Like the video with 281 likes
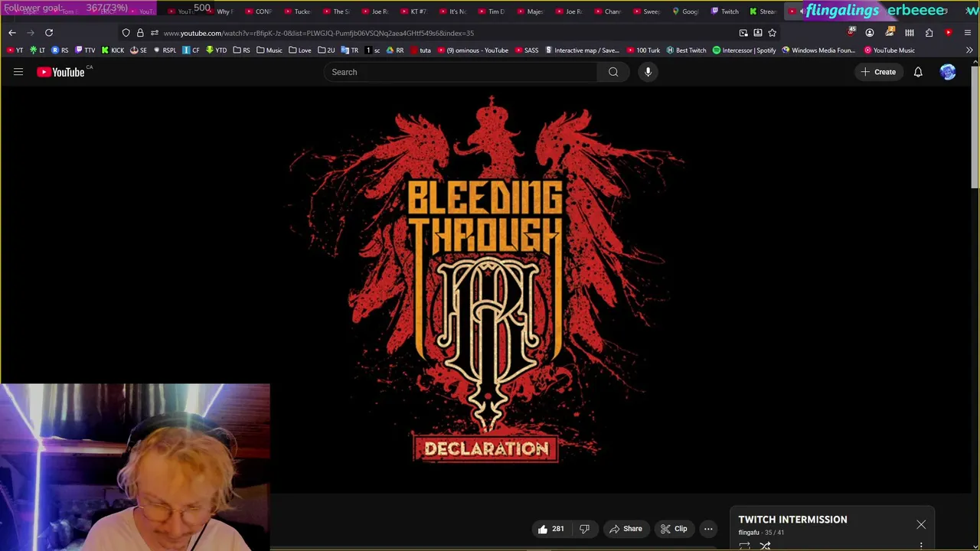 tap(551, 529)
